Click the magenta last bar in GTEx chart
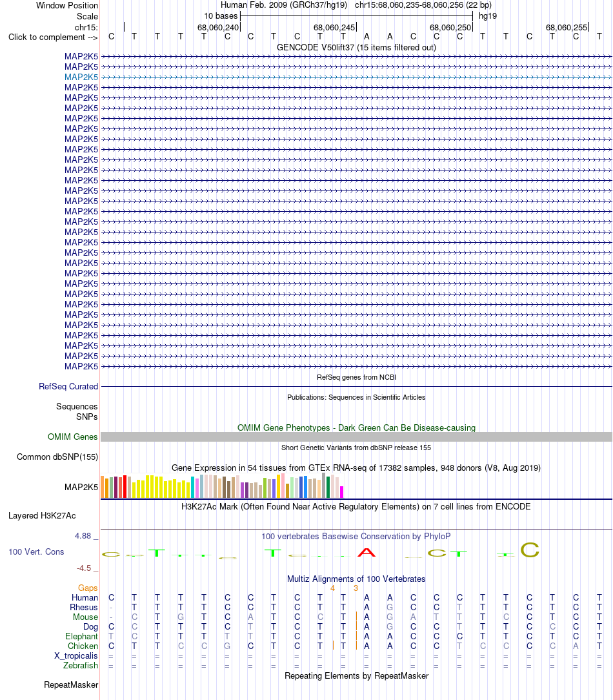The height and width of the screenshot is (700, 613). [342, 492]
